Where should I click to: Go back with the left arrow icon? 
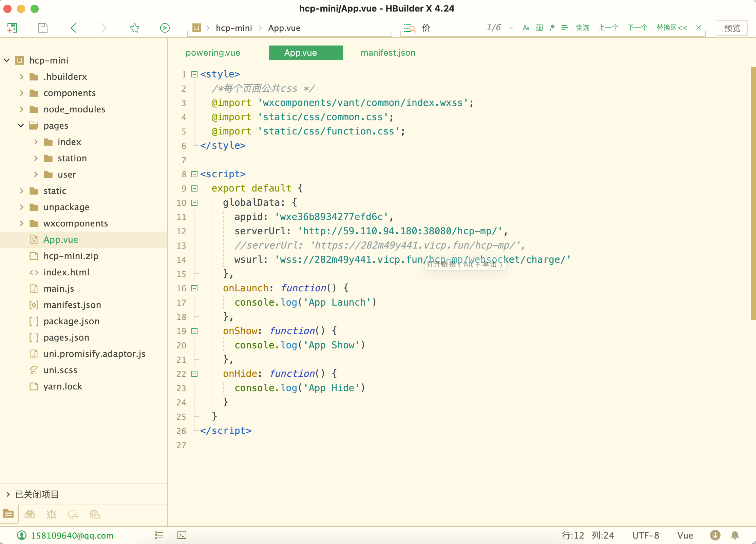click(x=73, y=28)
